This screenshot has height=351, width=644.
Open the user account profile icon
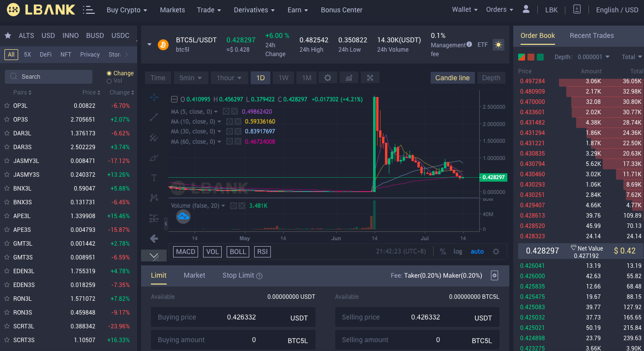526,9
